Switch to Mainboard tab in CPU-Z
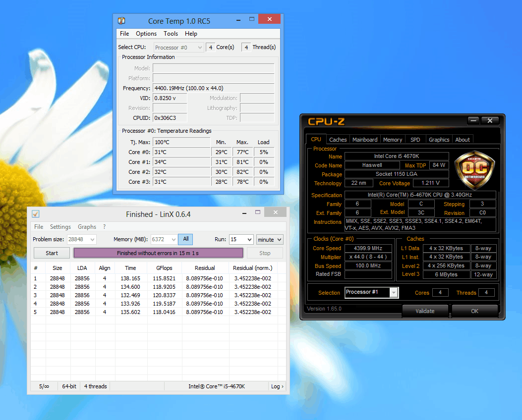Viewport: 522px width, 420px height. [x=365, y=140]
